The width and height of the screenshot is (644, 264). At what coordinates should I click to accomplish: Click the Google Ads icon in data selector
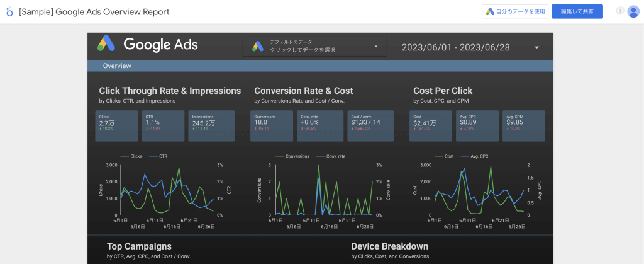257,46
